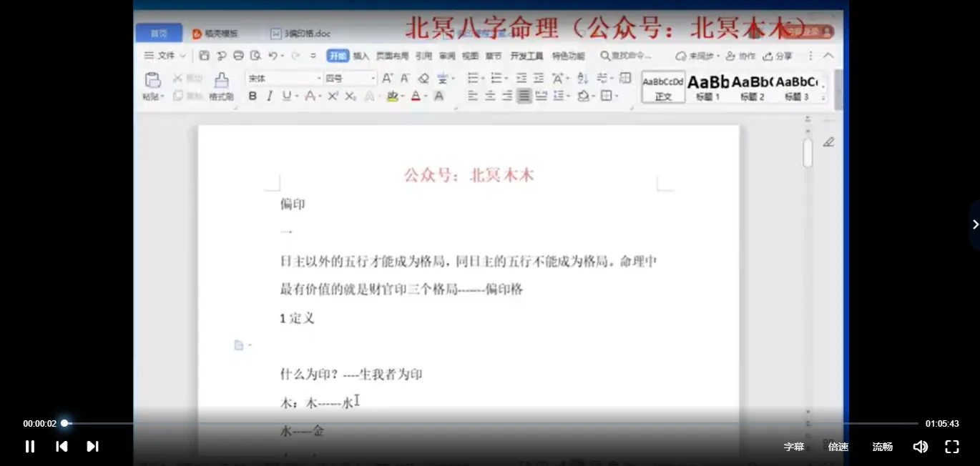Click the 查找命令 search field
Viewport: 980px width, 466px height.
[x=626, y=55]
